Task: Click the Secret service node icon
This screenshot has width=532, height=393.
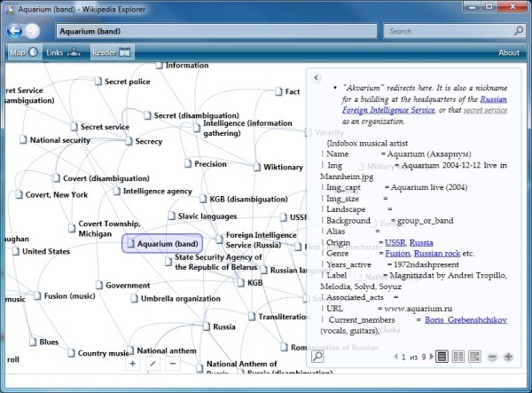Action: [x=74, y=127]
